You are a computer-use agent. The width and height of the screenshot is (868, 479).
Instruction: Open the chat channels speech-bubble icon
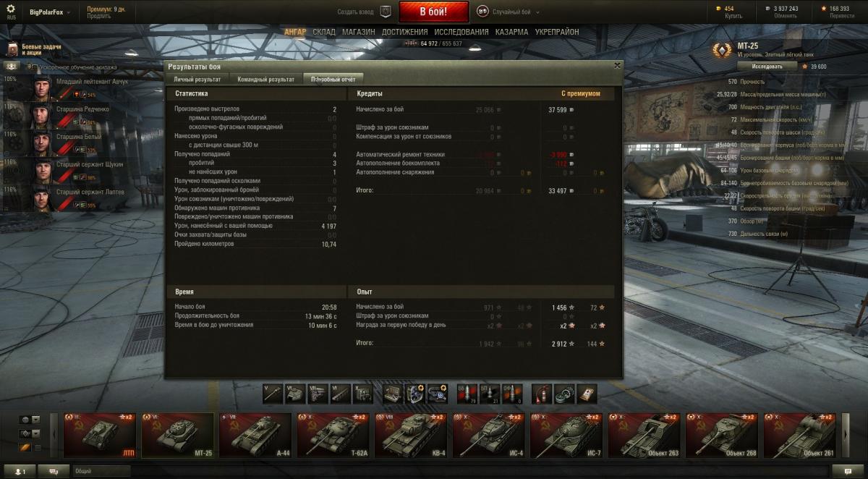tap(54, 471)
